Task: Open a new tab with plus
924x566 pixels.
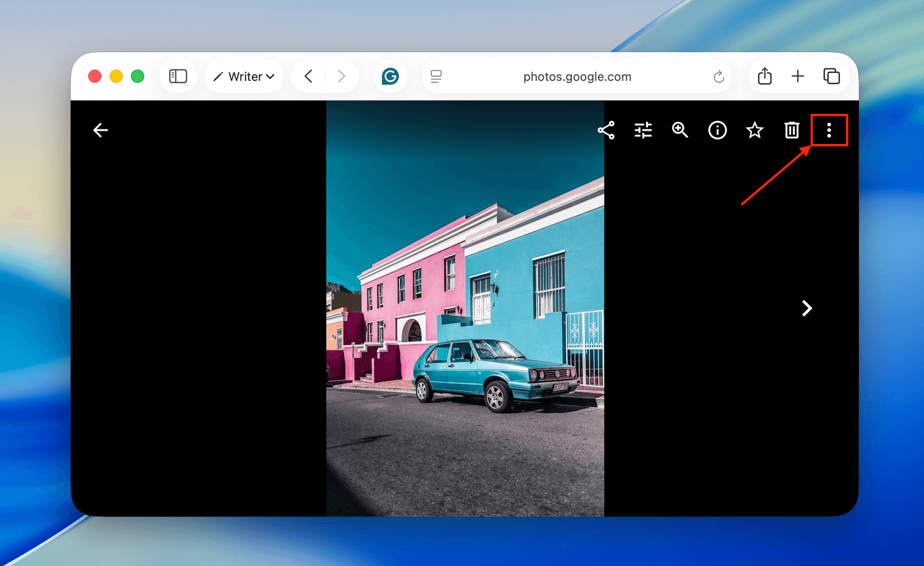Action: pyautogui.click(x=798, y=77)
